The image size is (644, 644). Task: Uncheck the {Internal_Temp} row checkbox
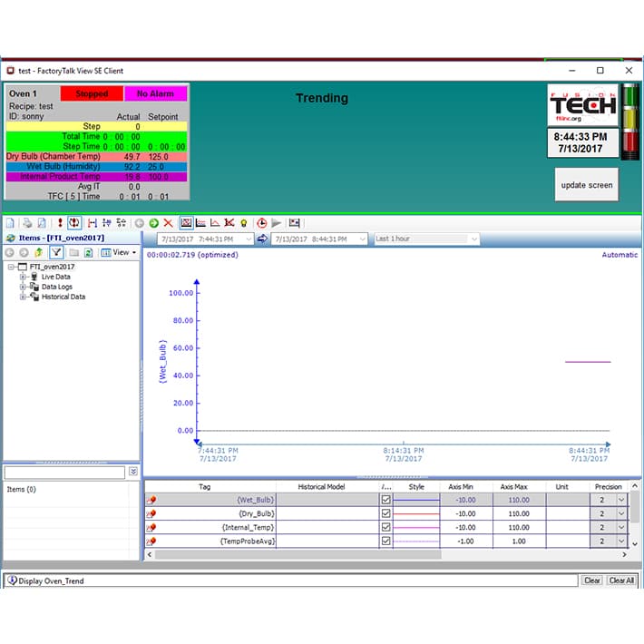385,527
